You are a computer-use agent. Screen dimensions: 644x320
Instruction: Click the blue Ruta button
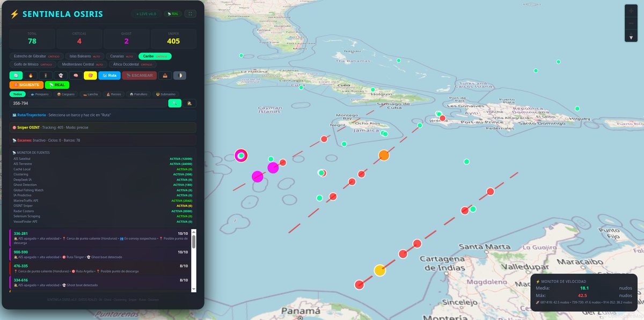point(109,76)
